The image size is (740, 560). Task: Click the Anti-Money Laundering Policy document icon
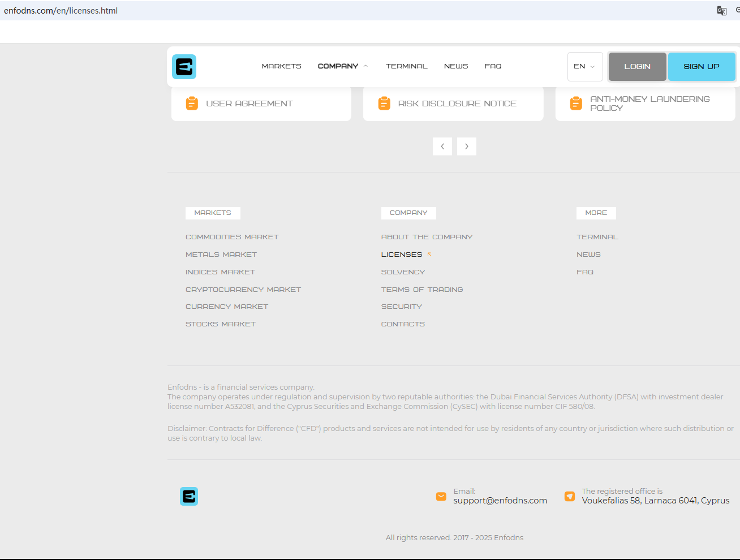pos(576,104)
